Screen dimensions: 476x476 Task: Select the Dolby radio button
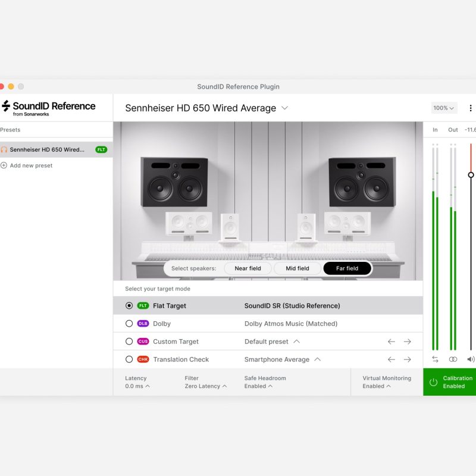coord(129,324)
